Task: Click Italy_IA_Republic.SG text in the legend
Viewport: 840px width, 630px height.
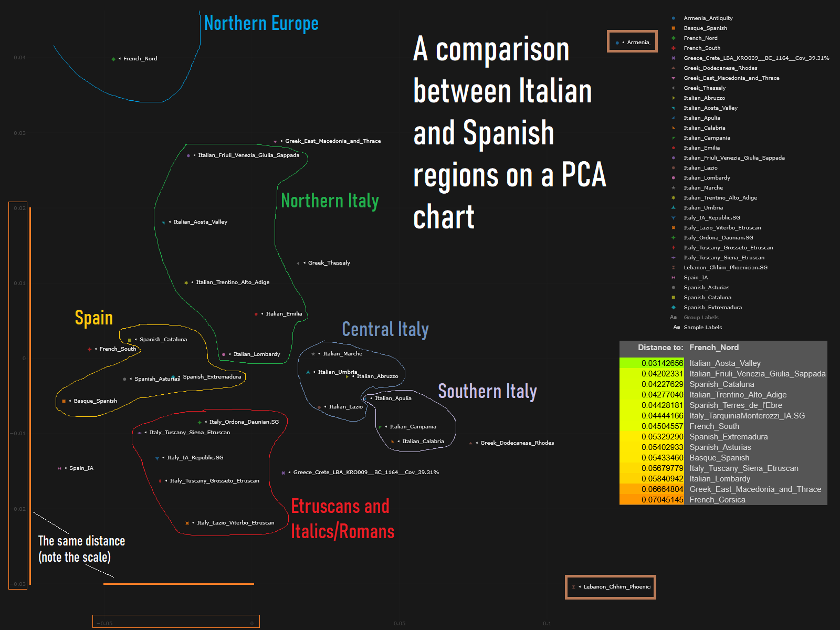Action: 712,218
